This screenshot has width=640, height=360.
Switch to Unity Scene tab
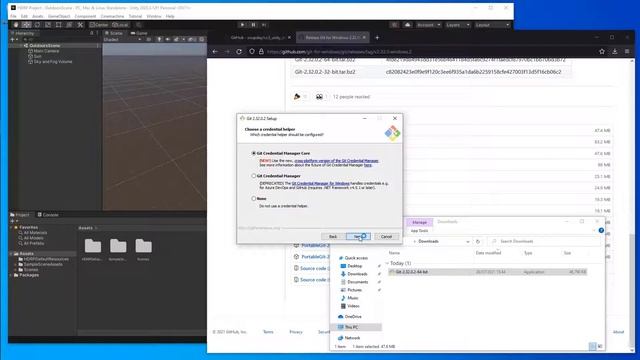[x=114, y=33]
